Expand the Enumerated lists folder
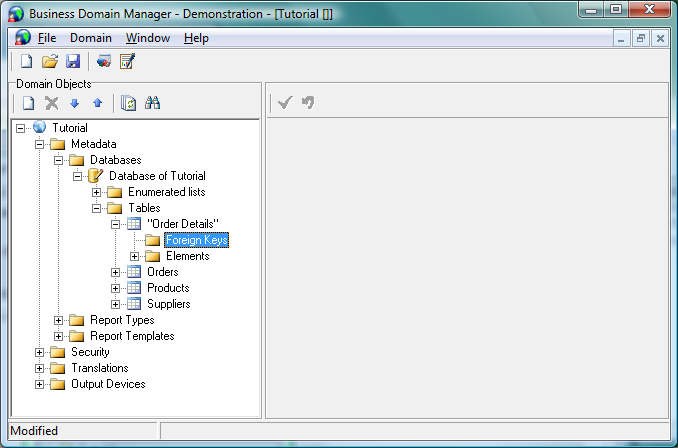Screen dimensions: 678x448 tap(97, 192)
